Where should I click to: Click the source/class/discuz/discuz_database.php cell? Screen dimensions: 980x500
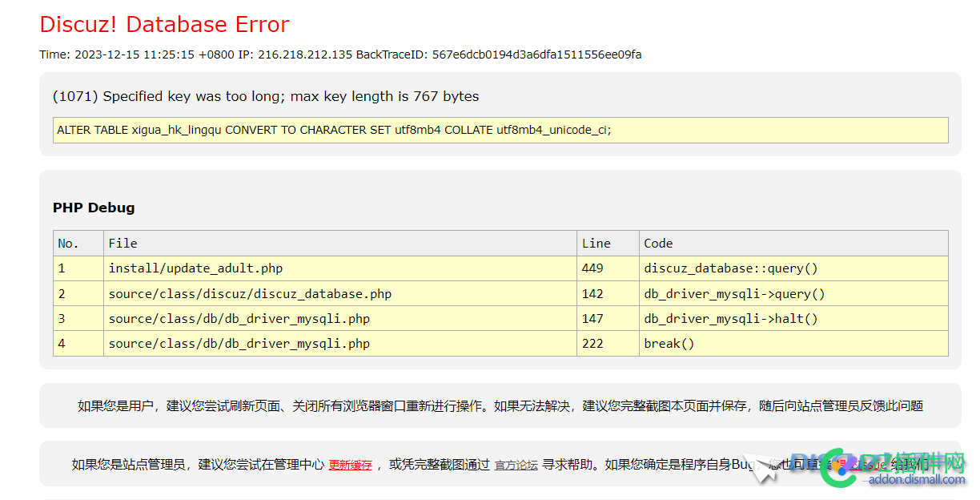[x=340, y=293]
